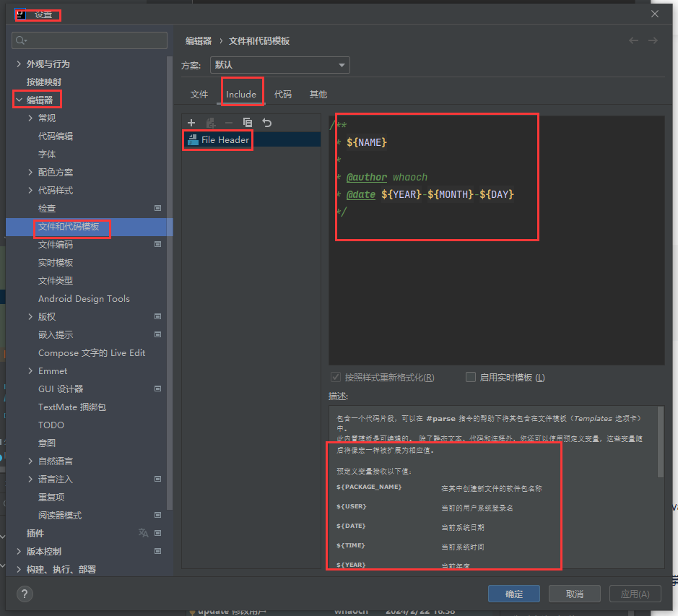
Task: Click the project-level icon beside 阅读器模式
Action: [158, 515]
